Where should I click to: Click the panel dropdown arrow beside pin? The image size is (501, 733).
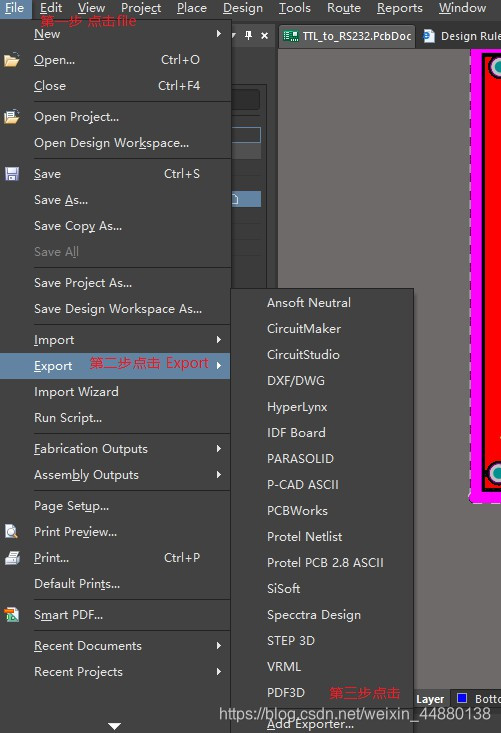[x=234, y=35]
